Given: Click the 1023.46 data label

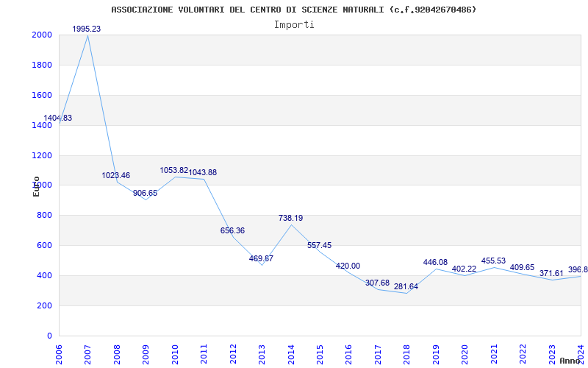Looking at the screenshot, I should pos(116,175).
